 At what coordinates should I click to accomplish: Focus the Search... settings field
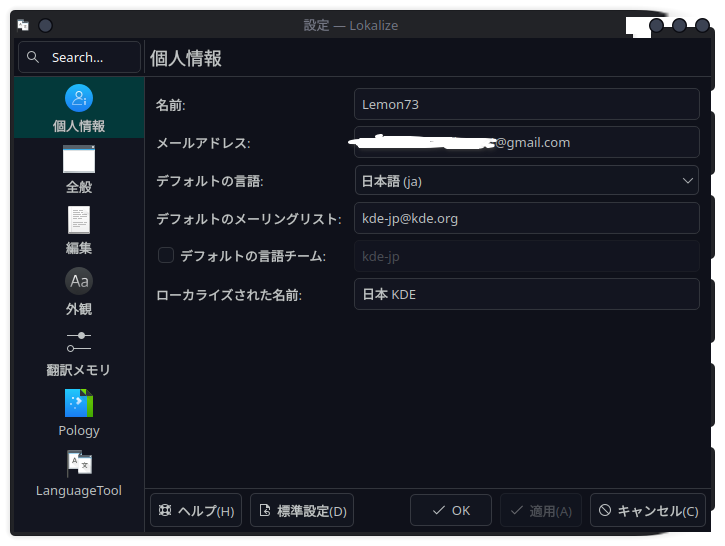[x=79, y=57]
